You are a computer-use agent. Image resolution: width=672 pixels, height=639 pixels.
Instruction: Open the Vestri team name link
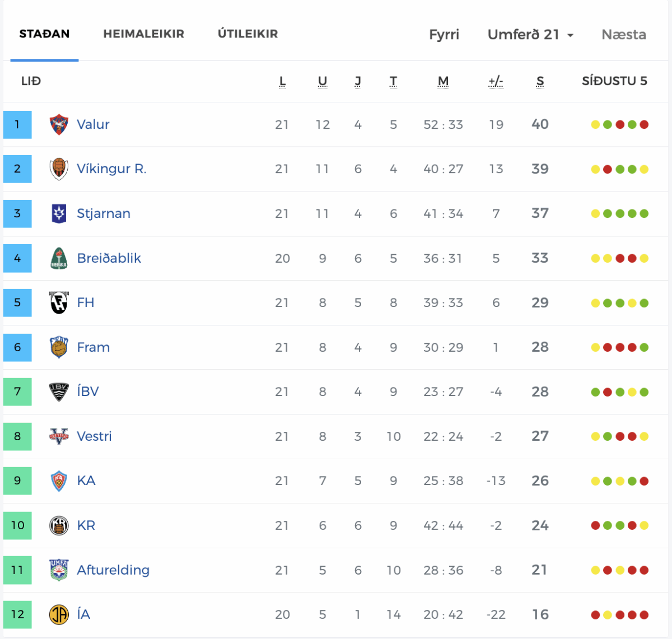click(x=94, y=436)
